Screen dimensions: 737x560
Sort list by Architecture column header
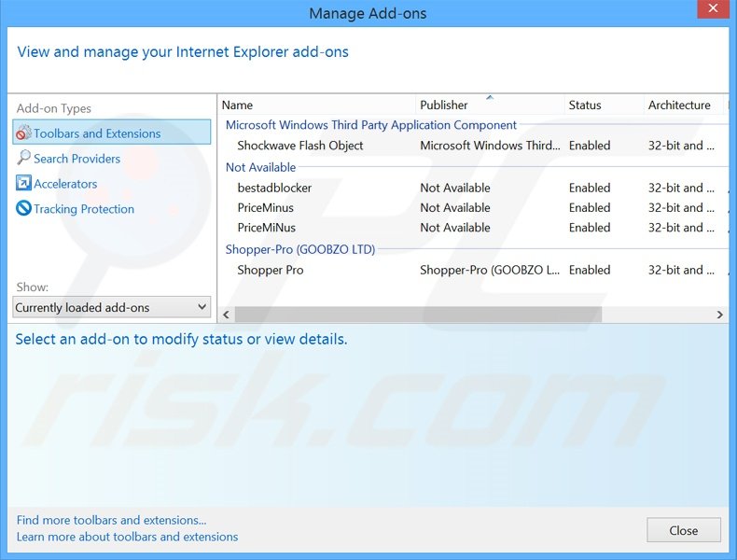coord(684,105)
